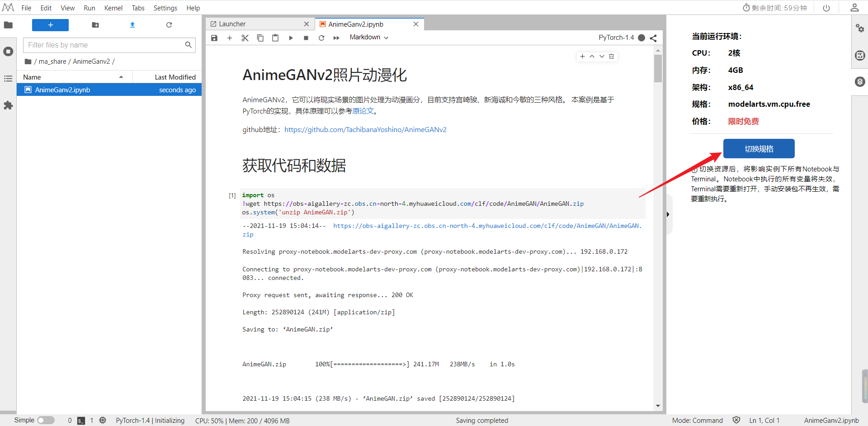Open running terminals and kernels panel
868x426 pixels.
coord(8,52)
